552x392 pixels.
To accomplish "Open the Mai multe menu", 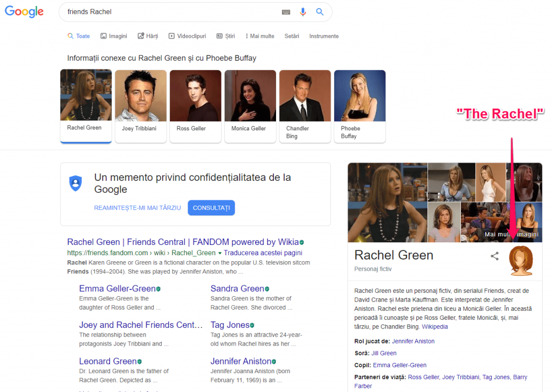I will click(x=260, y=36).
